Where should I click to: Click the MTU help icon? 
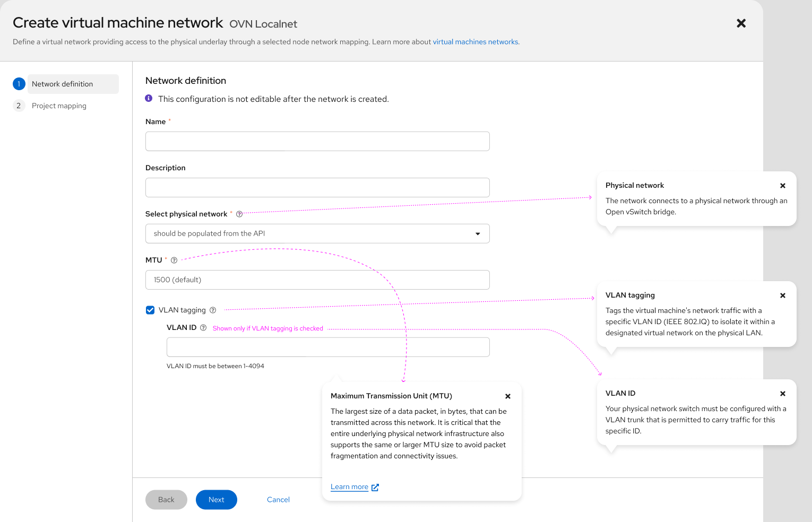click(x=174, y=260)
